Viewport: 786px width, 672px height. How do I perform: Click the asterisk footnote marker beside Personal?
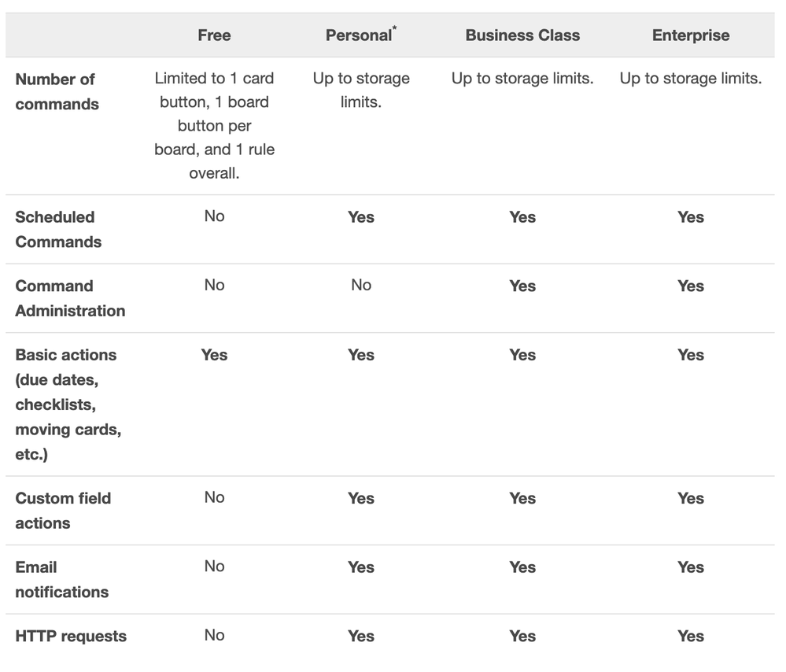pos(394,28)
